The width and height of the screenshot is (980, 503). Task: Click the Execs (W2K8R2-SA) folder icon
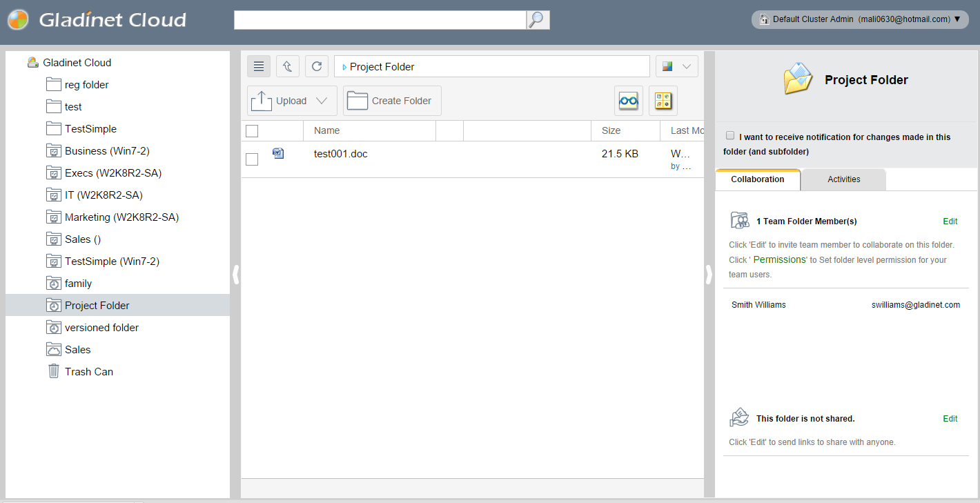click(54, 172)
